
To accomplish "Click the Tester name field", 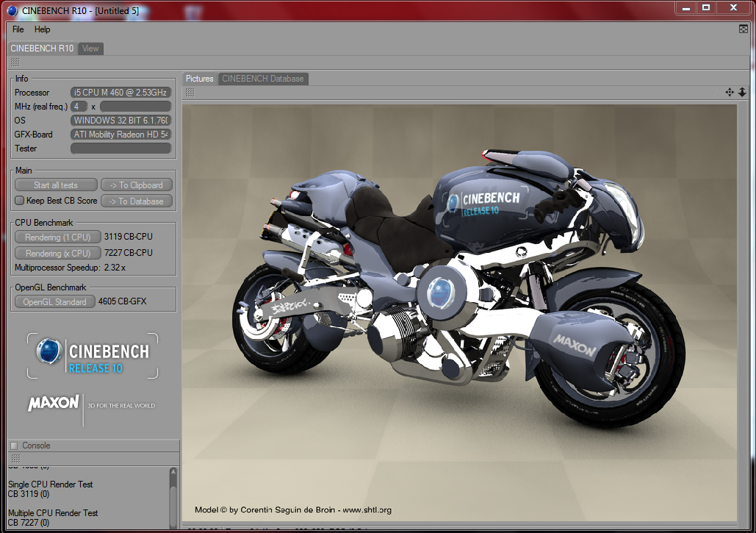I will point(121,149).
